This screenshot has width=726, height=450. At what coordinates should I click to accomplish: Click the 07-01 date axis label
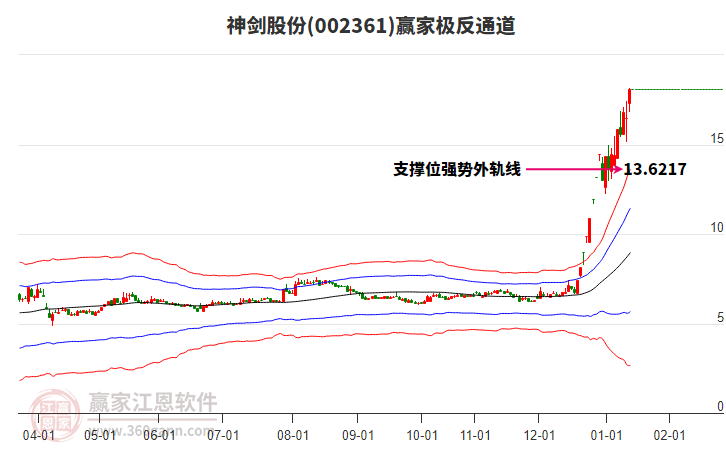click(x=223, y=435)
